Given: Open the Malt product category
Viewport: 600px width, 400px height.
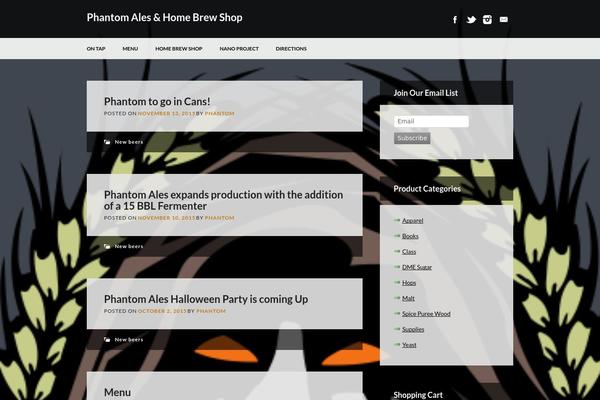Looking at the screenshot, I should pos(408,298).
